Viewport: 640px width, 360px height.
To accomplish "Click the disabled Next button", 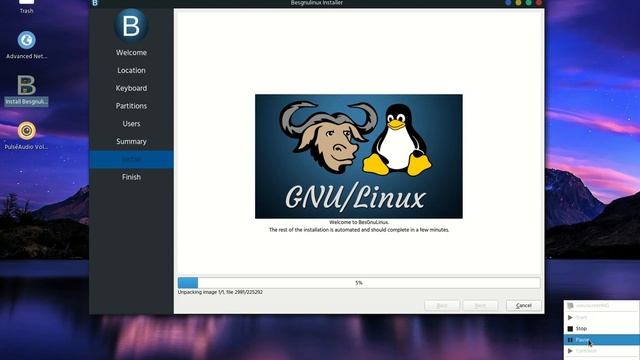I will coord(480,306).
